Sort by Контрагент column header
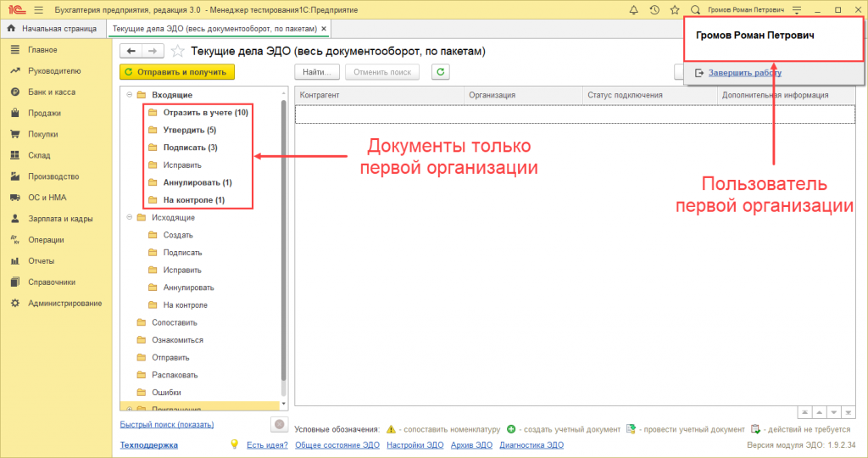Screen dimensions: 868x458 point(379,95)
